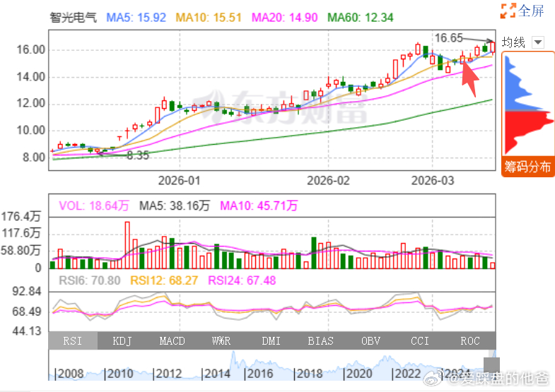555x392 pixels.
Task: Click the 2010 mark on the history timeline
Action: 119,374
